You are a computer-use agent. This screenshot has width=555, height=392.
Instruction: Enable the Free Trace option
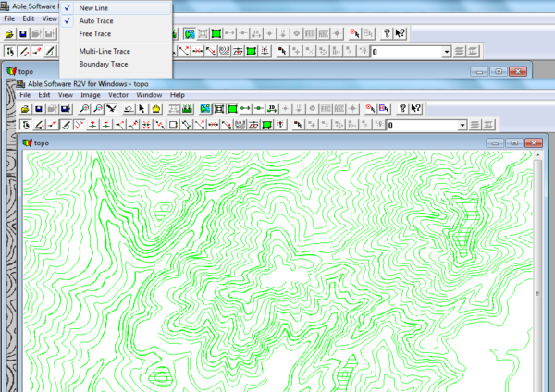tap(95, 33)
